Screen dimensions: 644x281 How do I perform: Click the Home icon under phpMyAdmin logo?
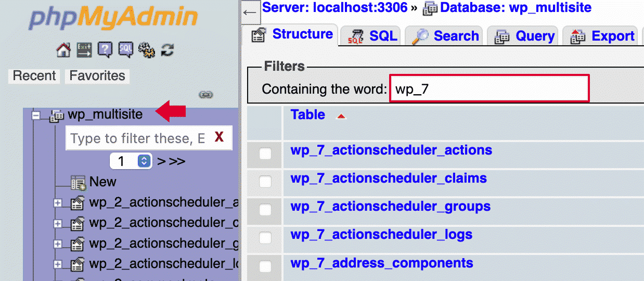[x=63, y=50]
